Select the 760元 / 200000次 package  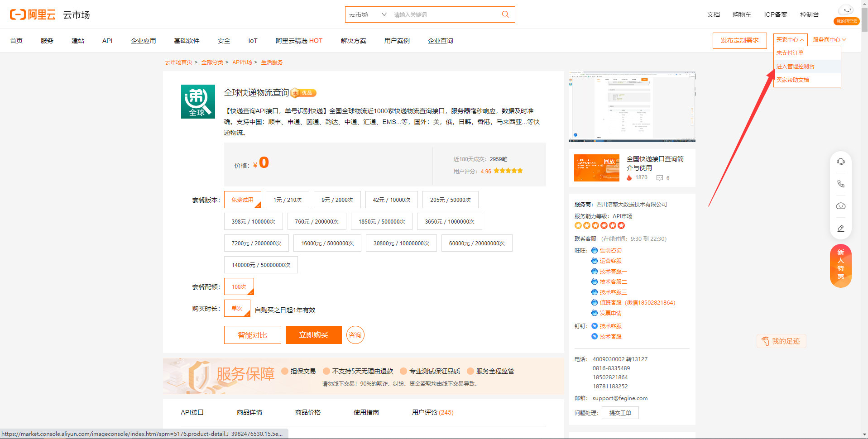coord(317,221)
